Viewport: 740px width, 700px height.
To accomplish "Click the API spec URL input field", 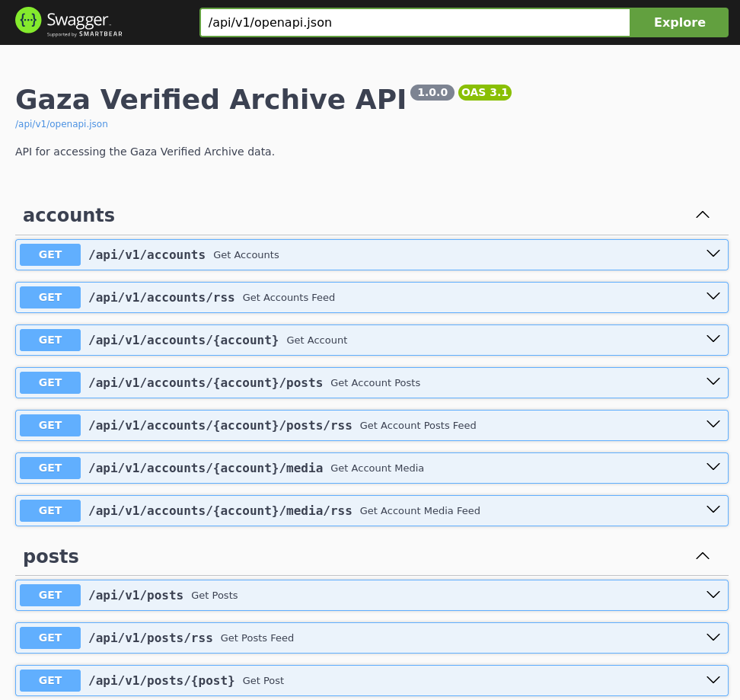I will (x=415, y=22).
